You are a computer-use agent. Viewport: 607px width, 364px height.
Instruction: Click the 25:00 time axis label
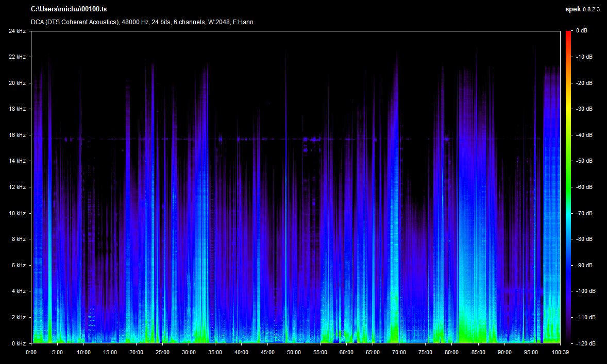[162, 352]
